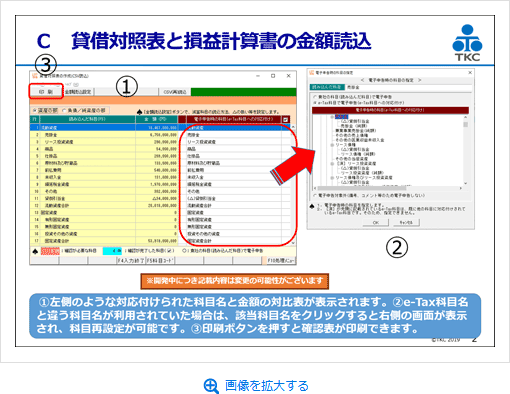
Task: Click the dialog's horizontal scrollbar thumb
Action: click(x=362, y=188)
